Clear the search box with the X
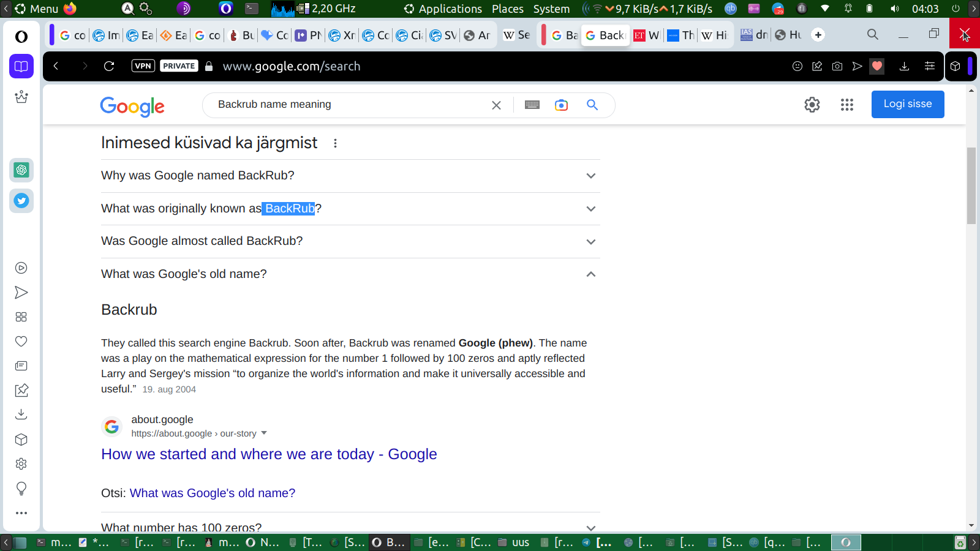 pos(496,105)
